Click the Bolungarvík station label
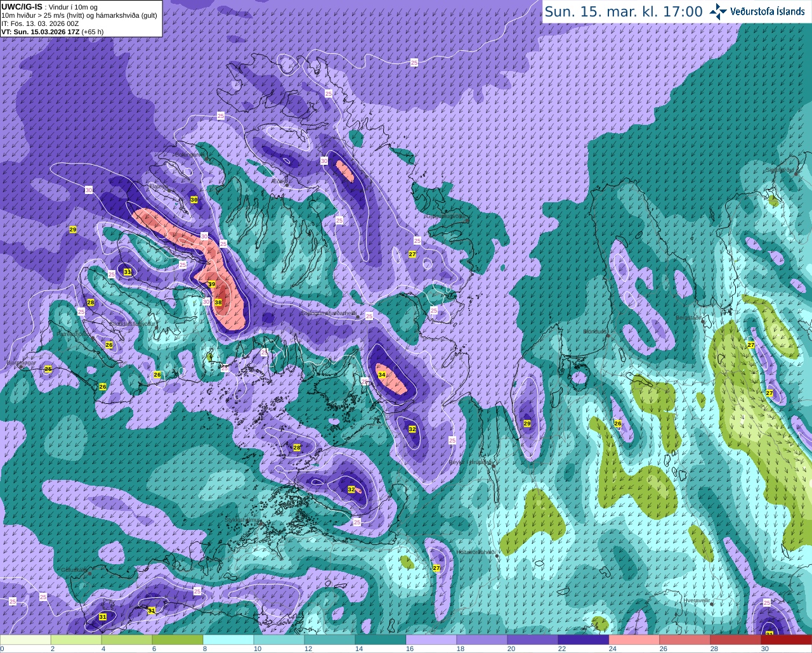Screen dimensions: 812x653 coord(190,154)
